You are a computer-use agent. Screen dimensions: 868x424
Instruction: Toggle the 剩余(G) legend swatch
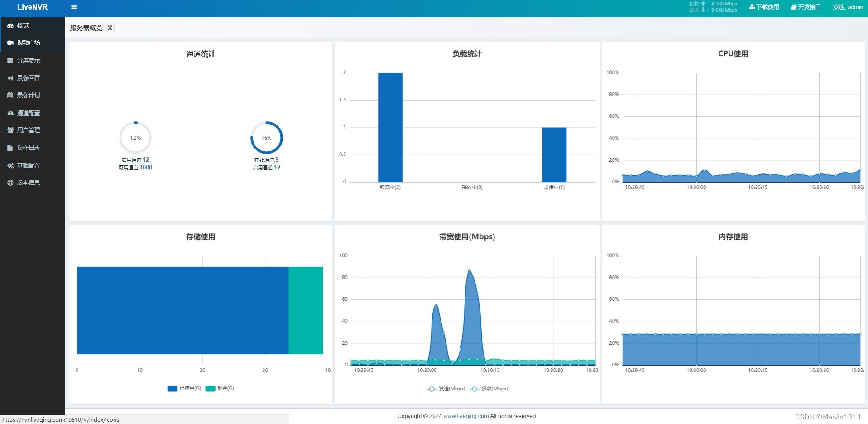210,389
